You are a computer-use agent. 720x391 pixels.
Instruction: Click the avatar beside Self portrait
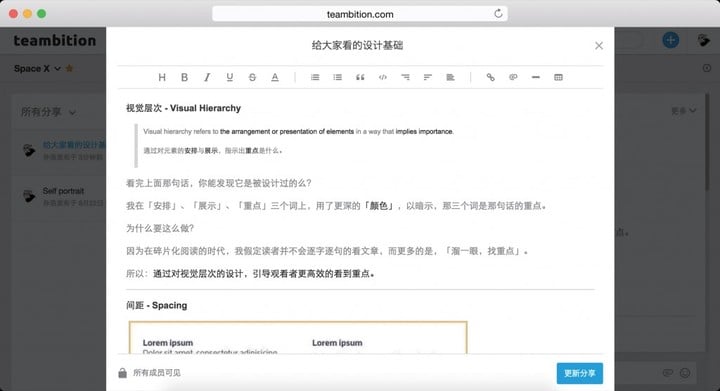click(x=29, y=196)
